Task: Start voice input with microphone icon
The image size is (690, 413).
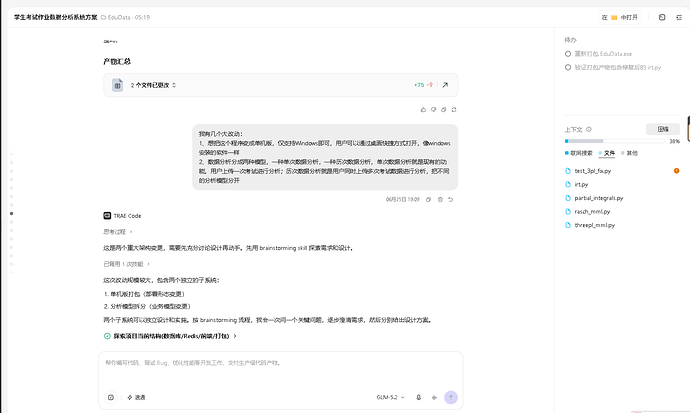Action: (418, 397)
